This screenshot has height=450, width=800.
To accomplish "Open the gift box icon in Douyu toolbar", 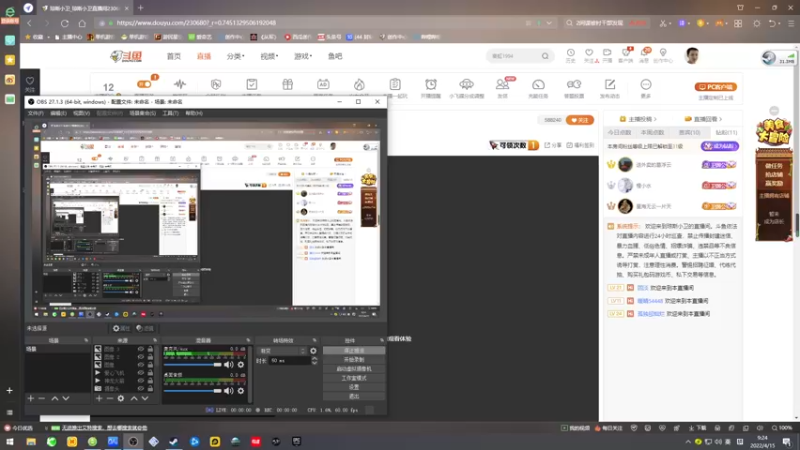I will [287, 84].
